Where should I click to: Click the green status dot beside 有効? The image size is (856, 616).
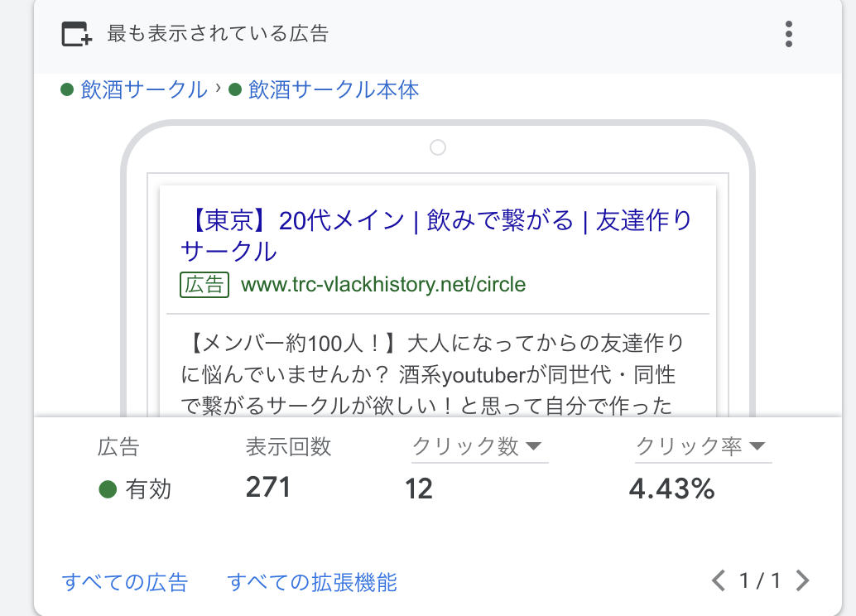tap(107, 489)
